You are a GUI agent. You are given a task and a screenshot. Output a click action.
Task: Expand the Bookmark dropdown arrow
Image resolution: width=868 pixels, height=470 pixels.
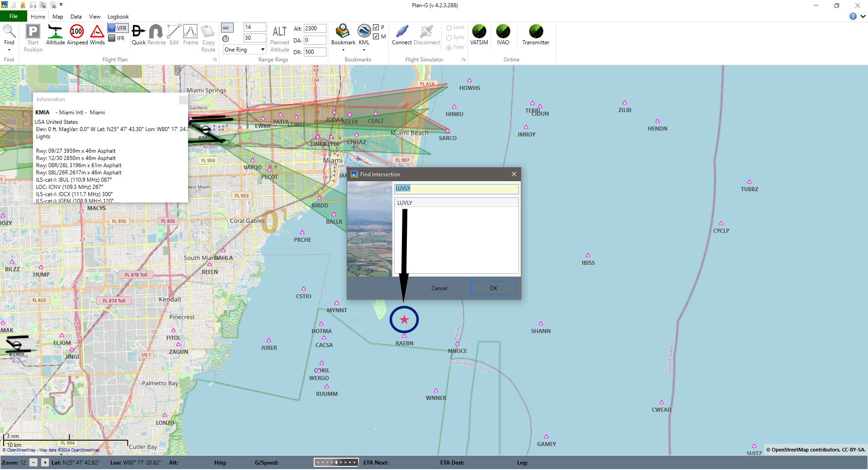click(343, 50)
